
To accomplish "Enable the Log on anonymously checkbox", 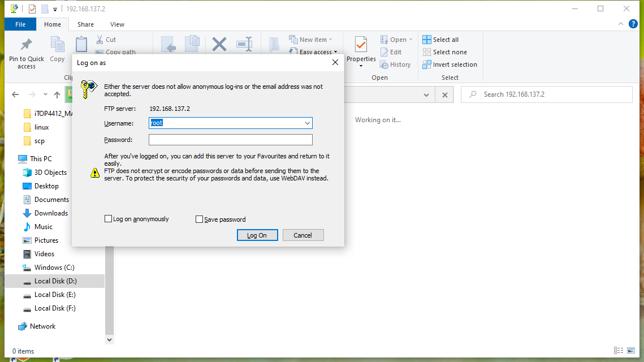I will point(109,219).
